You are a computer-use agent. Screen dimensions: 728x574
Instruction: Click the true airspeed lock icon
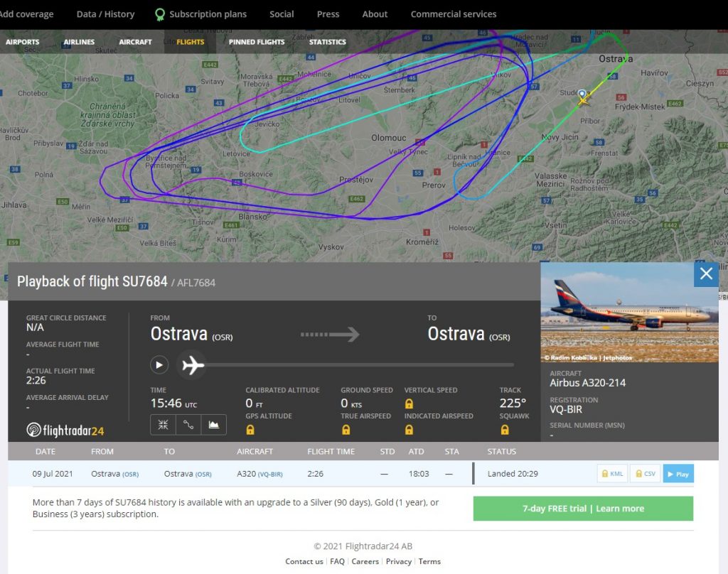[x=346, y=430]
